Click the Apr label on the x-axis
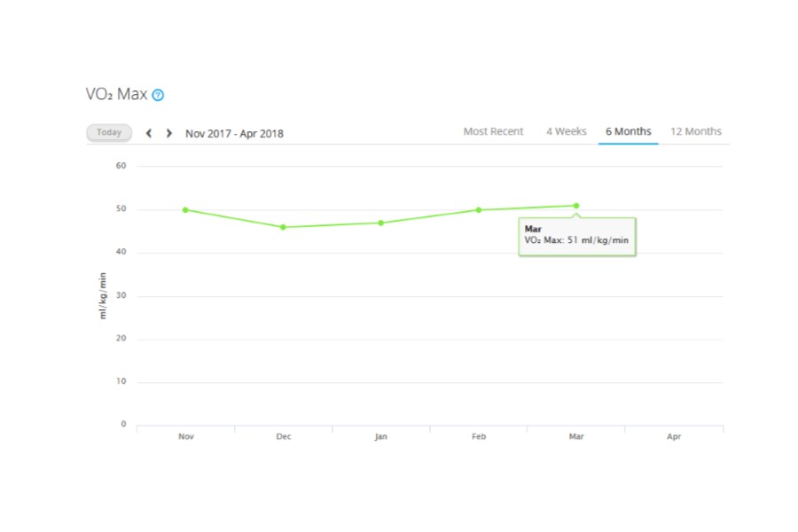The width and height of the screenshot is (798, 532). (x=674, y=437)
